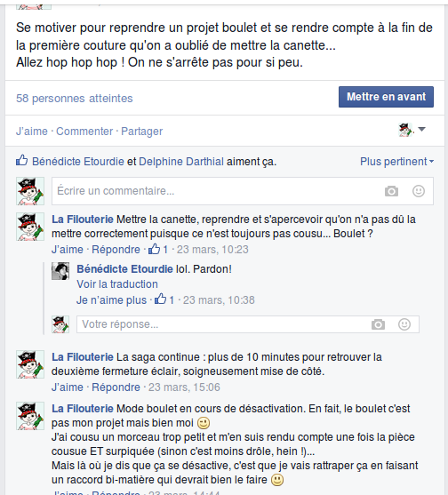View likes on Bénédicte's reply

164,299
